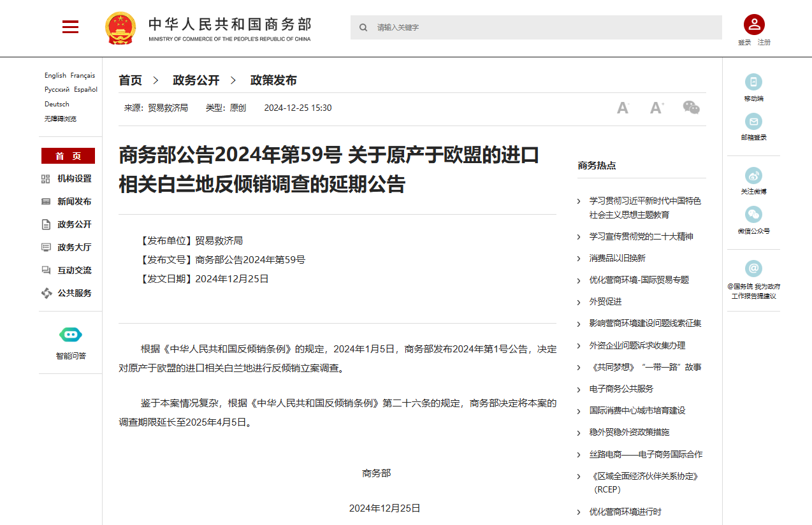Open 学习贯彻习近平新时代 hot topic
Viewport: 812px width, 525px height.
click(x=645, y=208)
